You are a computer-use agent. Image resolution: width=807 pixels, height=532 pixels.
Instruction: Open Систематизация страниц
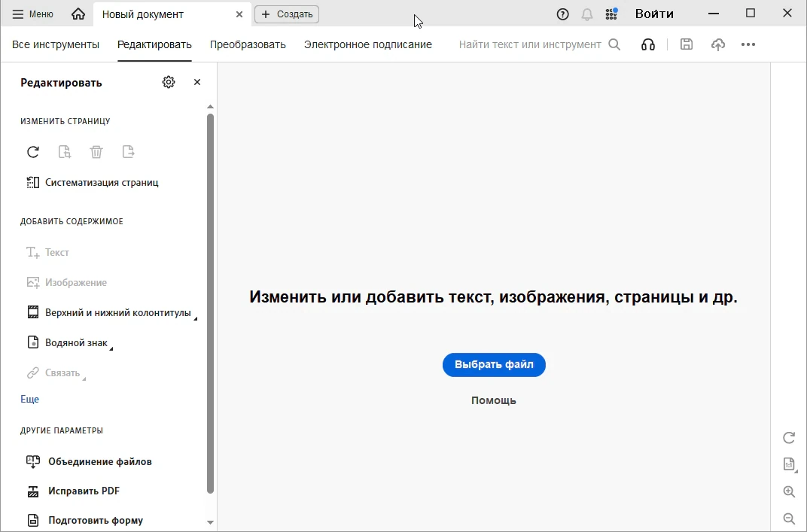93,183
